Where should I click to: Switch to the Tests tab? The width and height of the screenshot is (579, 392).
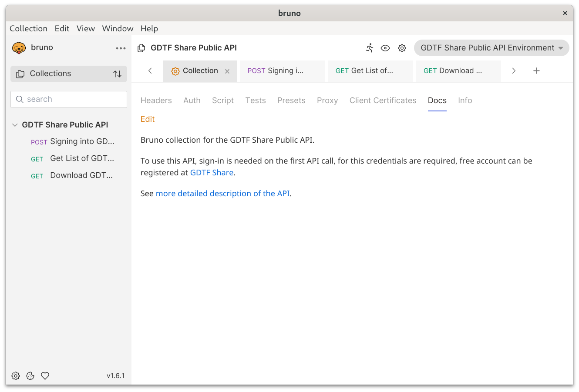point(256,101)
